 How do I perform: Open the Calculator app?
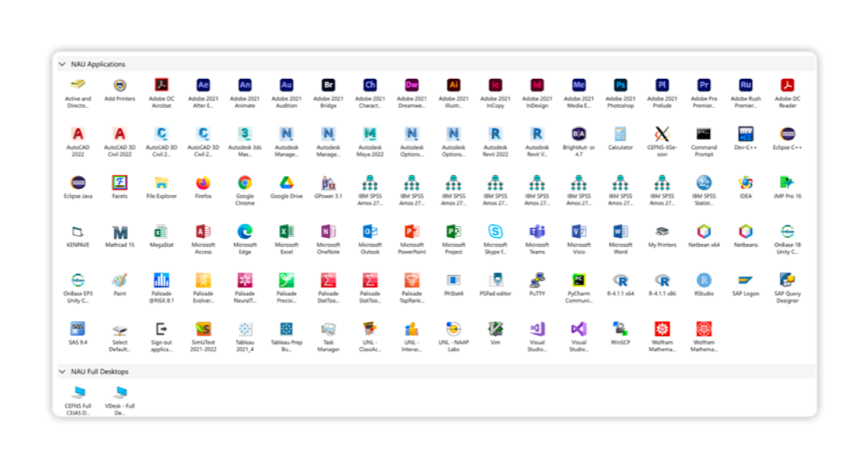click(x=620, y=135)
